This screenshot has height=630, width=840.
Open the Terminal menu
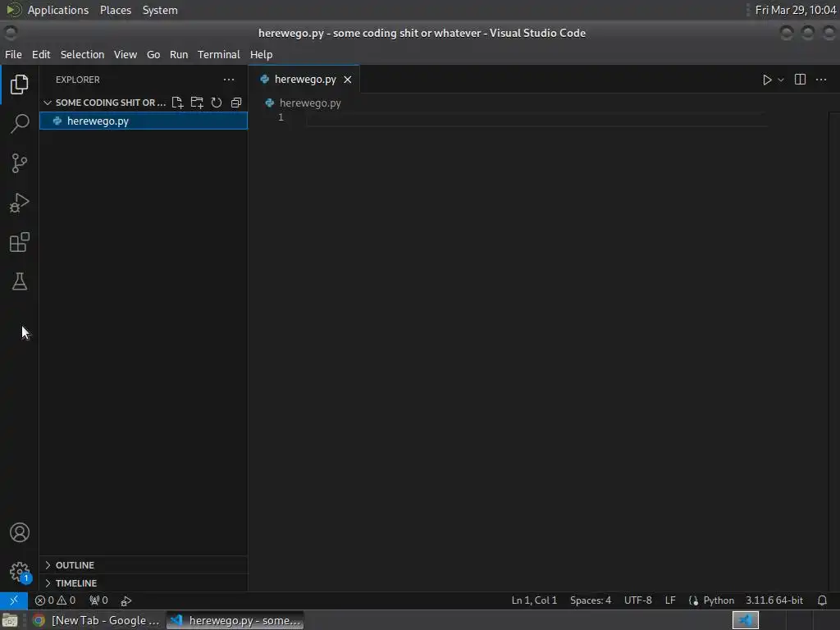(x=218, y=55)
